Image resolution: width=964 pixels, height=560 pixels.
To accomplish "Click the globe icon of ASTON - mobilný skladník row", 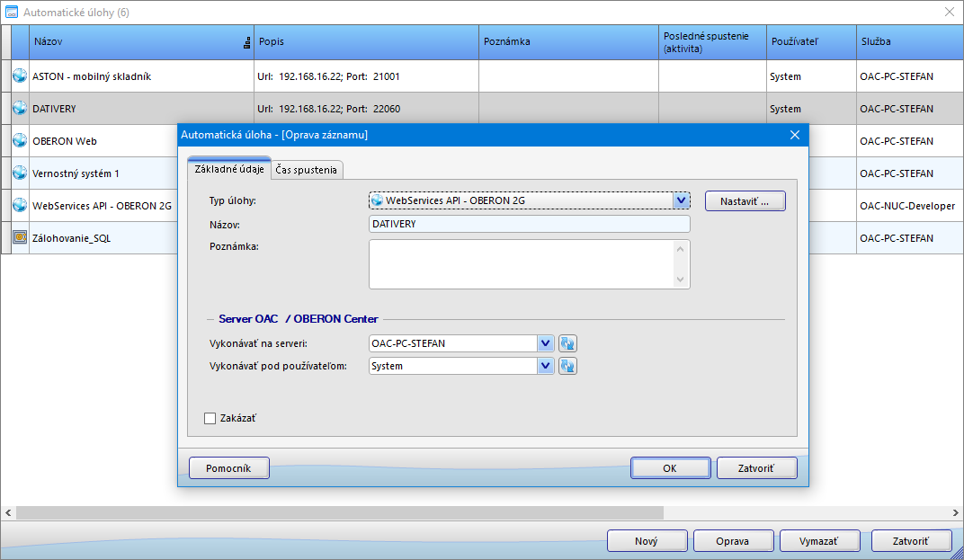I will click(20, 76).
